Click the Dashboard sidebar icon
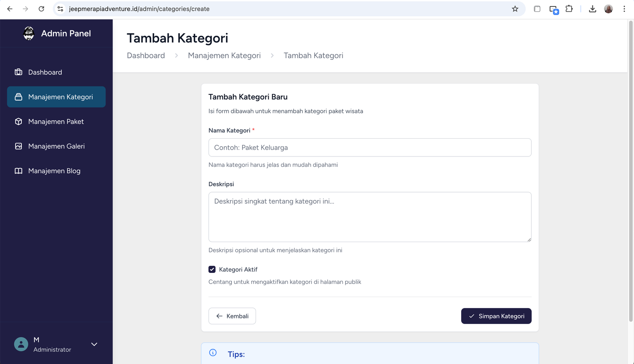The image size is (634, 364). point(18,72)
